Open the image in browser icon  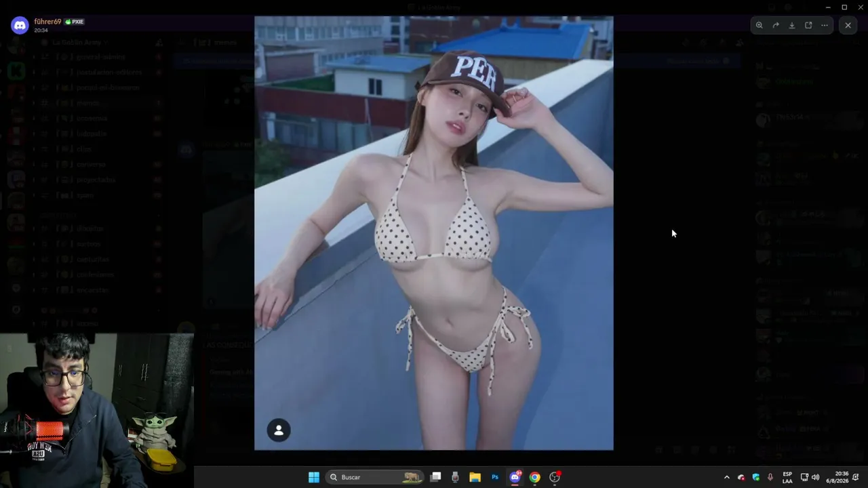pyautogui.click(x=808, y=25)
